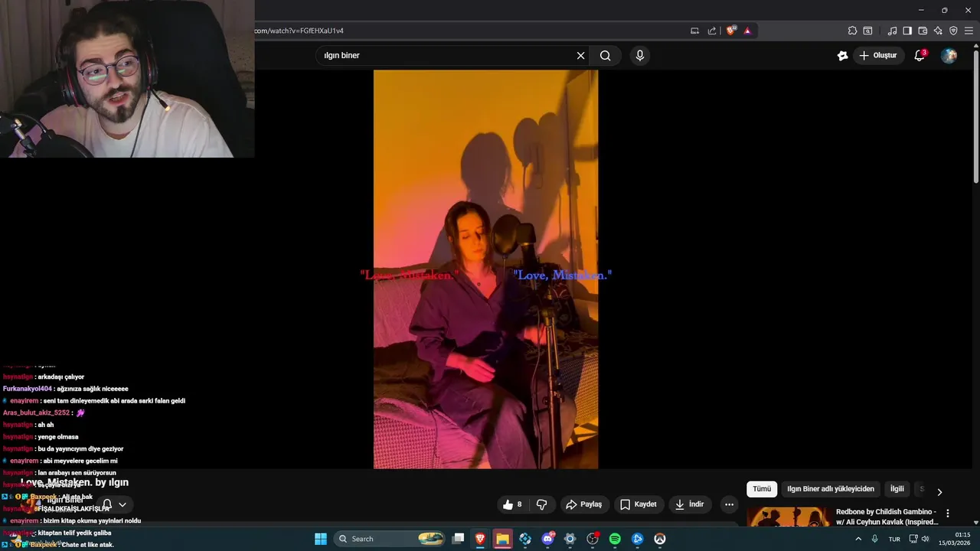Click the tray microphone icon

point(874,539)
